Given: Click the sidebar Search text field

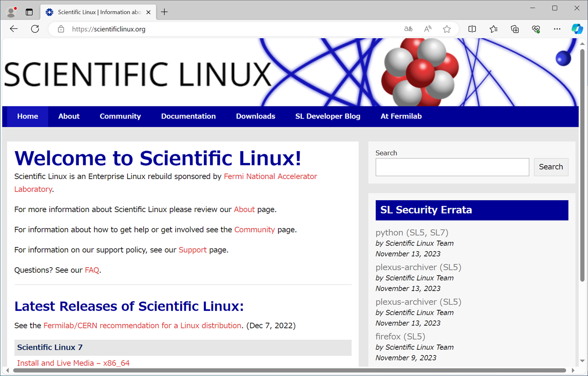Looking at the screenshot, I should [x=452, y=167].
